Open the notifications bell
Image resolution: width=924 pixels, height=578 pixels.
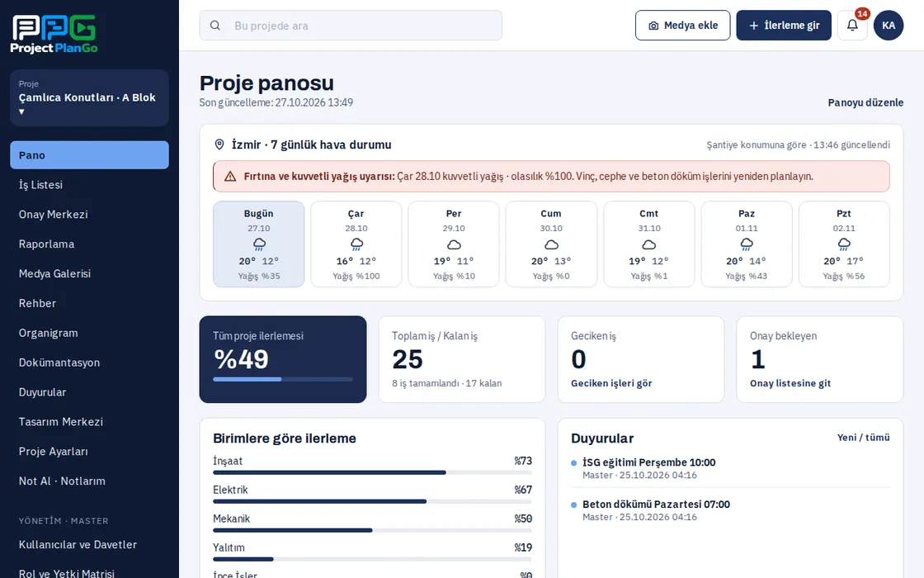pyautogui.click(x=852, y=26)
